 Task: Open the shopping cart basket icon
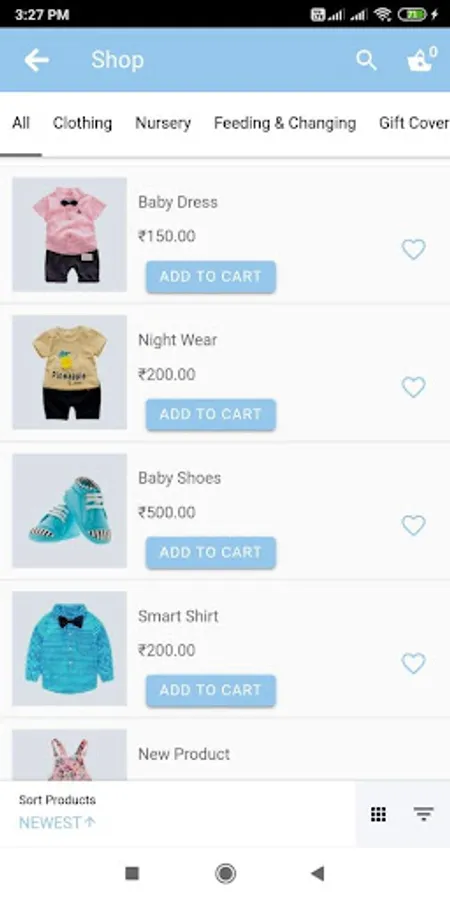(422, 60)
